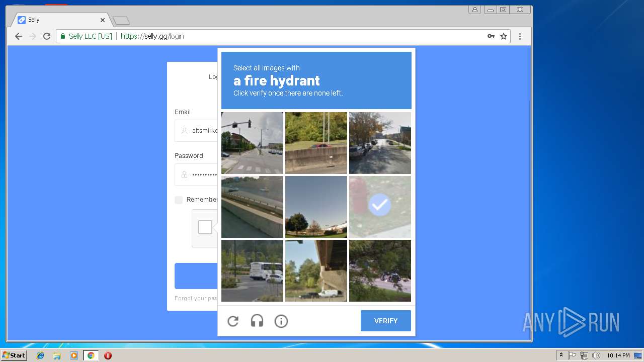644x362 pixels.
Task: Get a new captcha challenge
Action: click(233, 321)
